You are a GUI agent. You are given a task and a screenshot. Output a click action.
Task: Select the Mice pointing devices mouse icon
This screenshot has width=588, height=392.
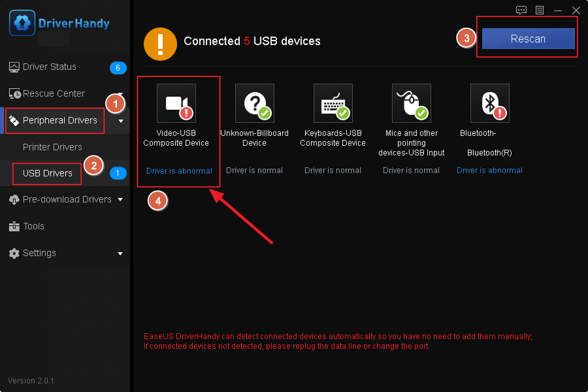412,103
